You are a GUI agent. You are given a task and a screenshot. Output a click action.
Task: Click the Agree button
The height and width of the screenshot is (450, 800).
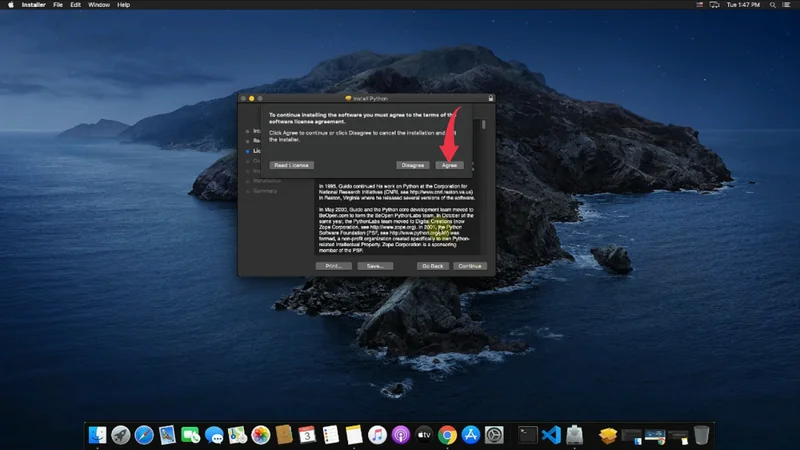[x=449, y=165]
